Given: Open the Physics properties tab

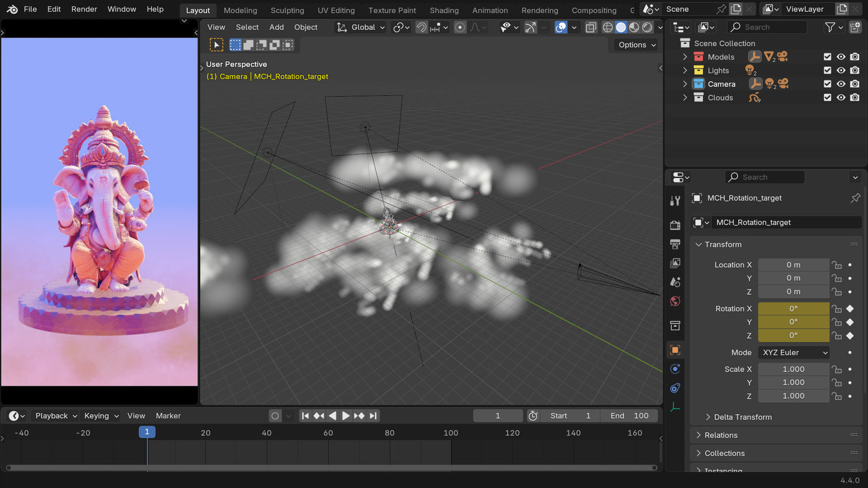Looking at the screenshot, I should [x=675, y=369].
